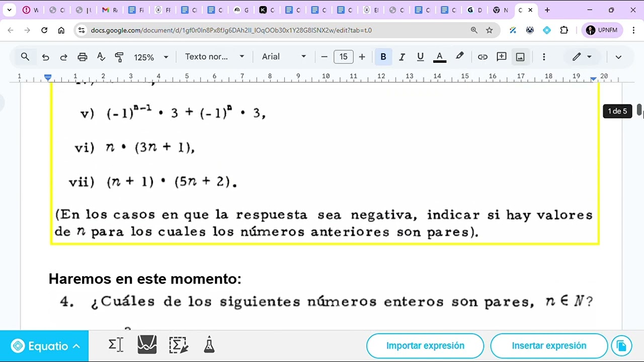Open the Texto normal style dropdown

214,57
